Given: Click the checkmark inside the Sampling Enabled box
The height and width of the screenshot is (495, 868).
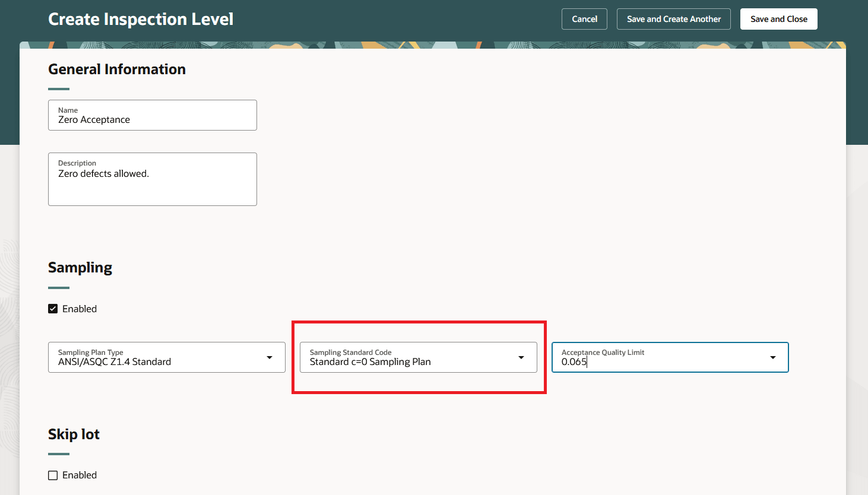Looking at the screenshot, I should [53, 308].
